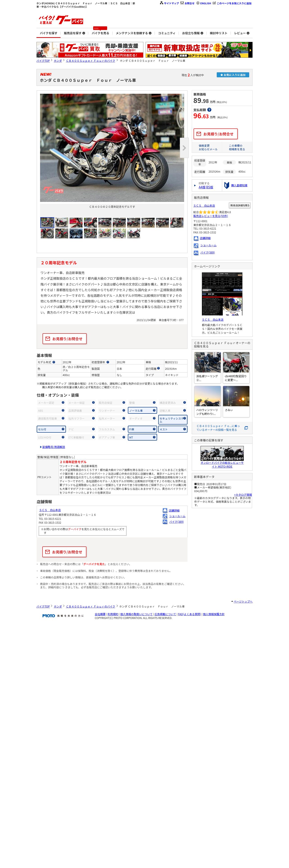Viewport: 289px width, 868px height.
Task: Click 販売店詳細を見る button
Action: click(x=239, y=205)
